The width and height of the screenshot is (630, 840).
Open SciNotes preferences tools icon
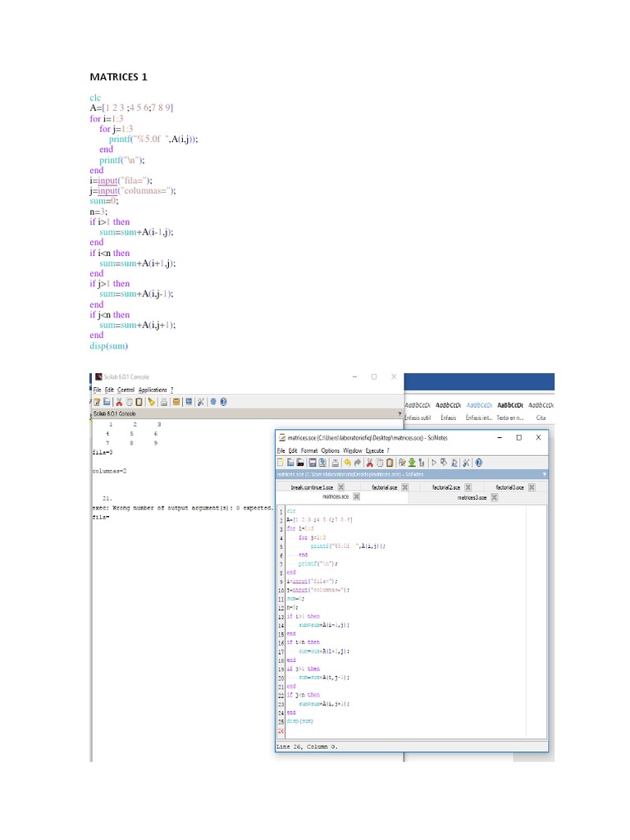coord(466,463)
